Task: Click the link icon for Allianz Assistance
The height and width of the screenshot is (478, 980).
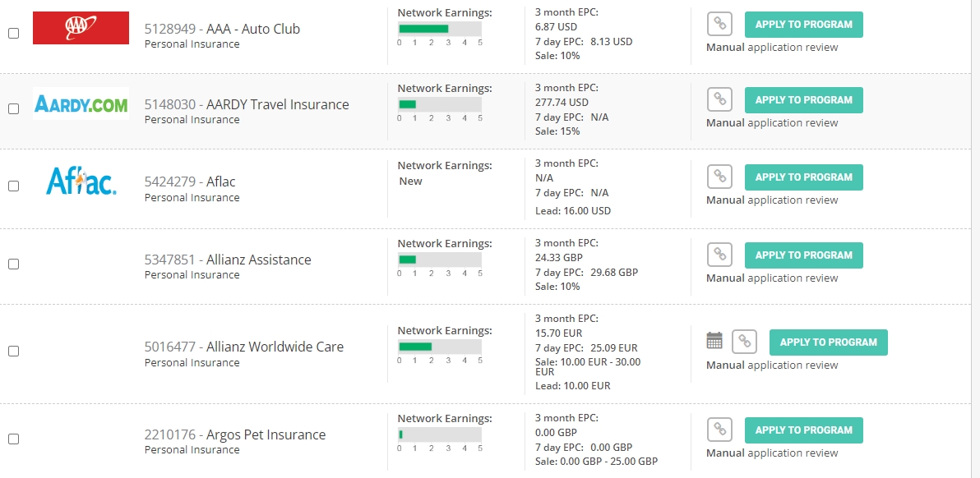Action: coord(719,255)
